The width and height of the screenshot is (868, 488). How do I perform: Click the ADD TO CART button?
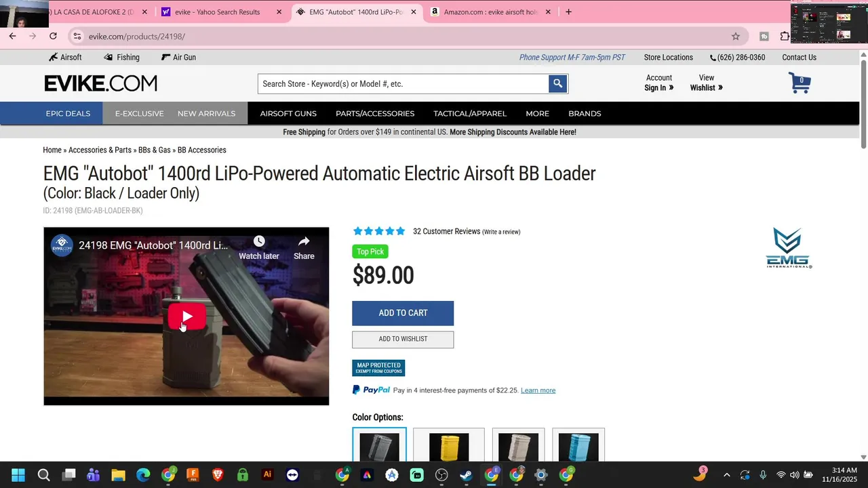[403, 313]
